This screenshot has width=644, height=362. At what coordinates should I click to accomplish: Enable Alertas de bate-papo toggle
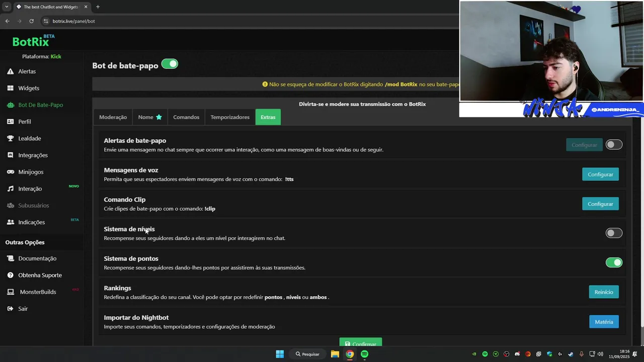tap(614, 145)
